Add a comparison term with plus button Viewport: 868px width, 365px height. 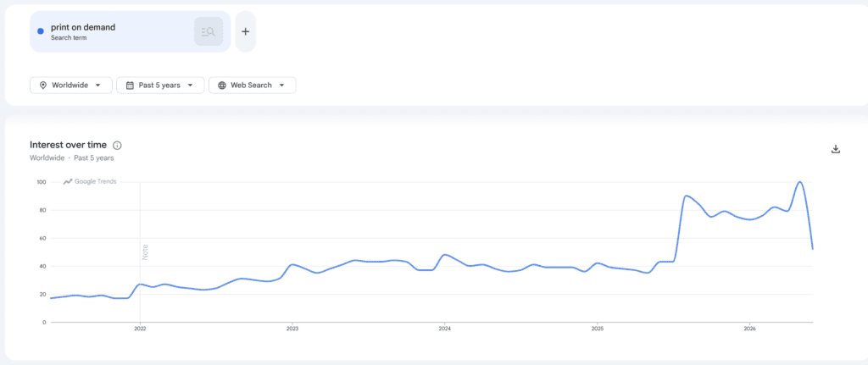point(245,31)
